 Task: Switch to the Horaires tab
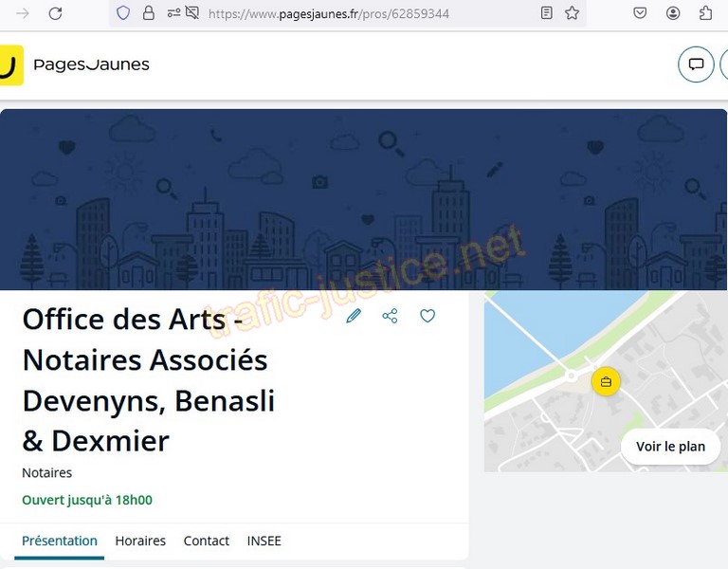(140, 541)
